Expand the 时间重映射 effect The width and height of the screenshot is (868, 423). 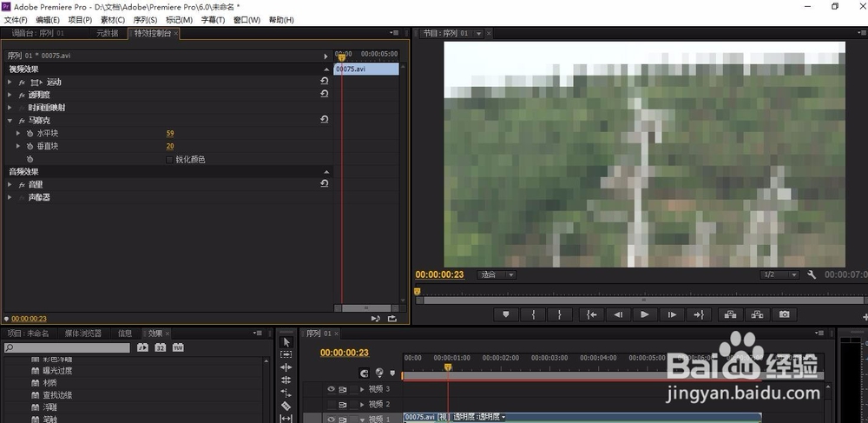pos(10,108)
